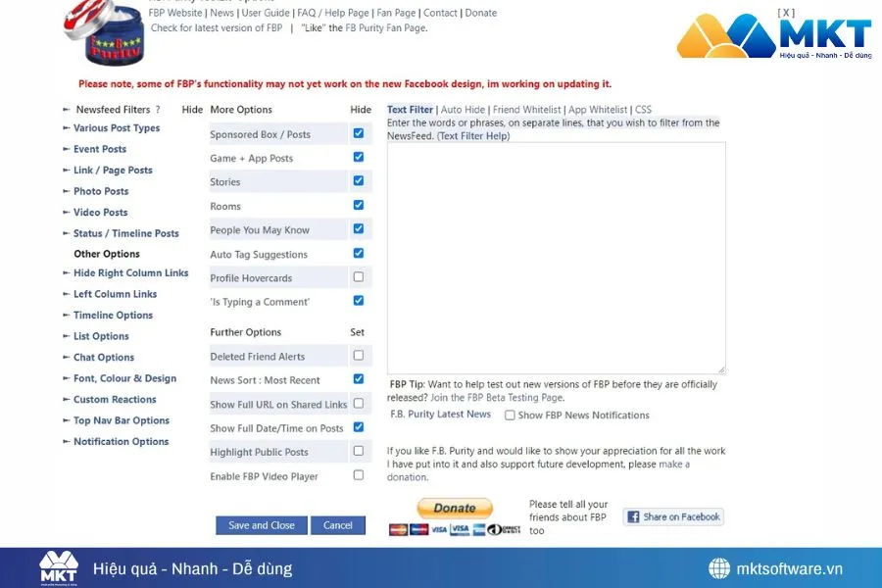Click the globe icon beside mktsoftware.vn

[719, 568]
